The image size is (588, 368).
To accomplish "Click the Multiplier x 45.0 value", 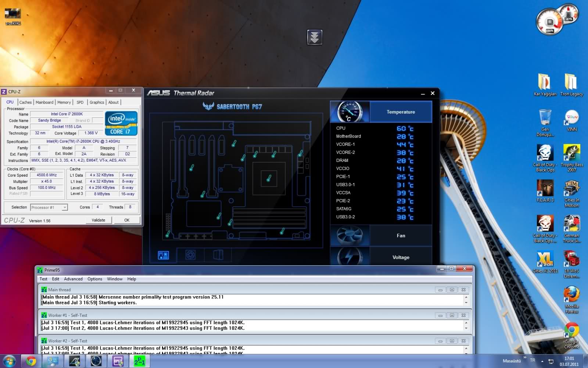I will click(x=47, y=181).
